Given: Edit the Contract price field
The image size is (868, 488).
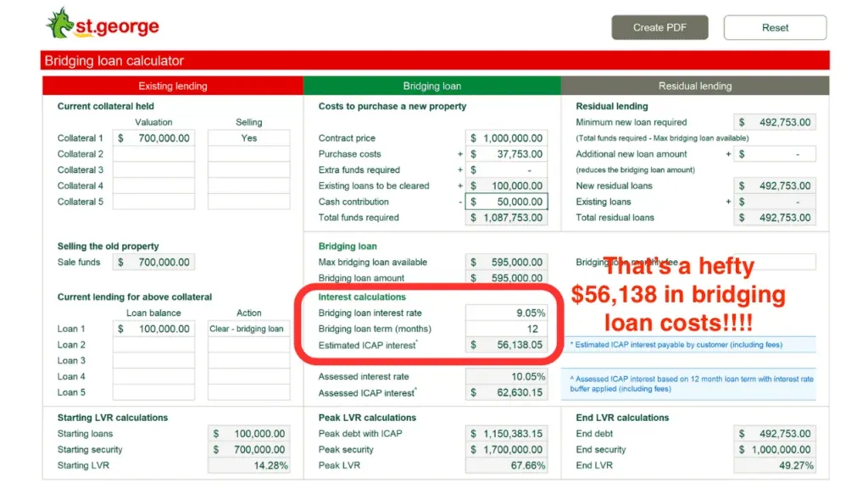Looking at the screenshot, I should click(507, 138).
